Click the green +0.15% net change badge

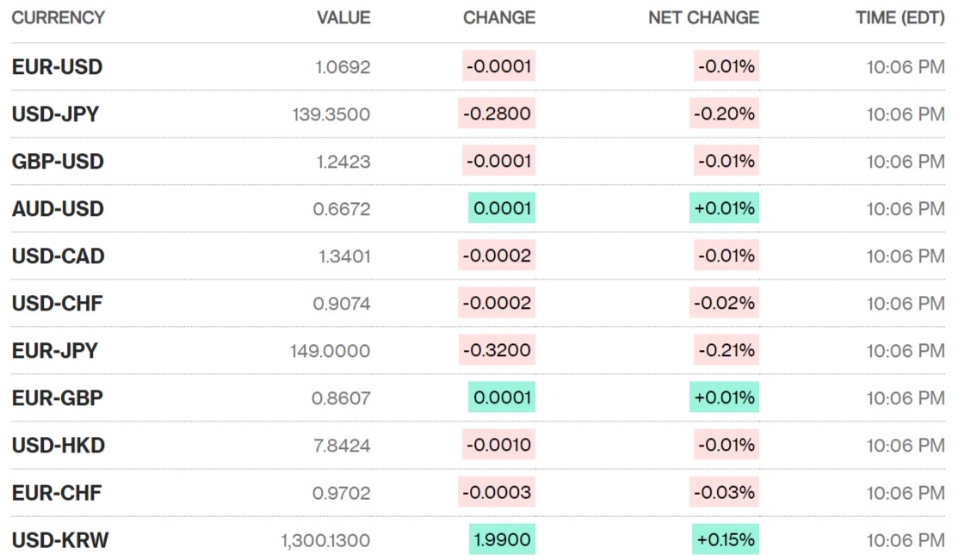(x=725, y=540)
